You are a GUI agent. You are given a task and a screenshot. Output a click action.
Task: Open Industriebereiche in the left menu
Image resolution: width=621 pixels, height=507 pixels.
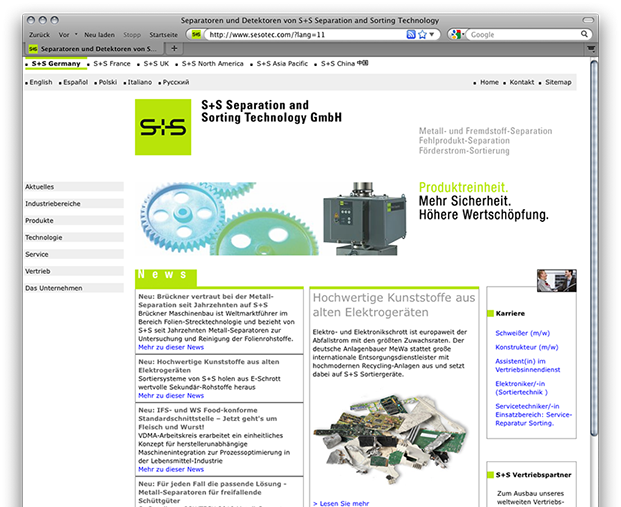pos(53,203)
